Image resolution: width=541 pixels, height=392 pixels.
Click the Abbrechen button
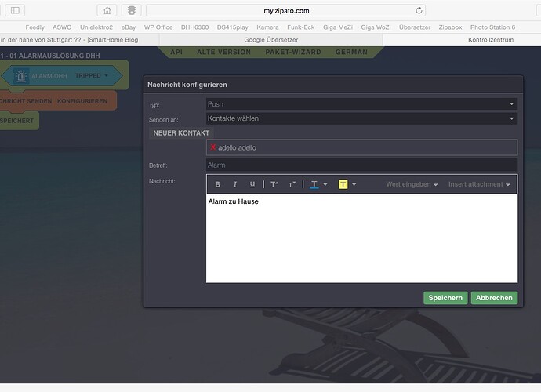(x=494, y=298)
